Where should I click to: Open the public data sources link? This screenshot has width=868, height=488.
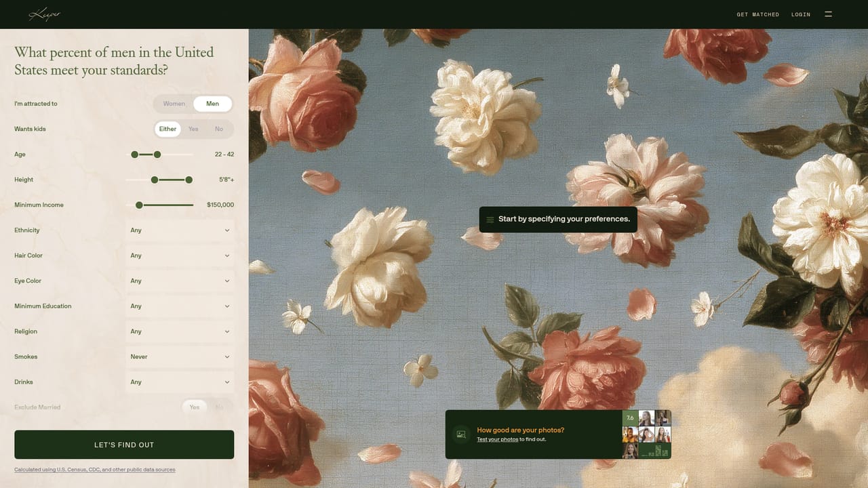coord(95,470)
